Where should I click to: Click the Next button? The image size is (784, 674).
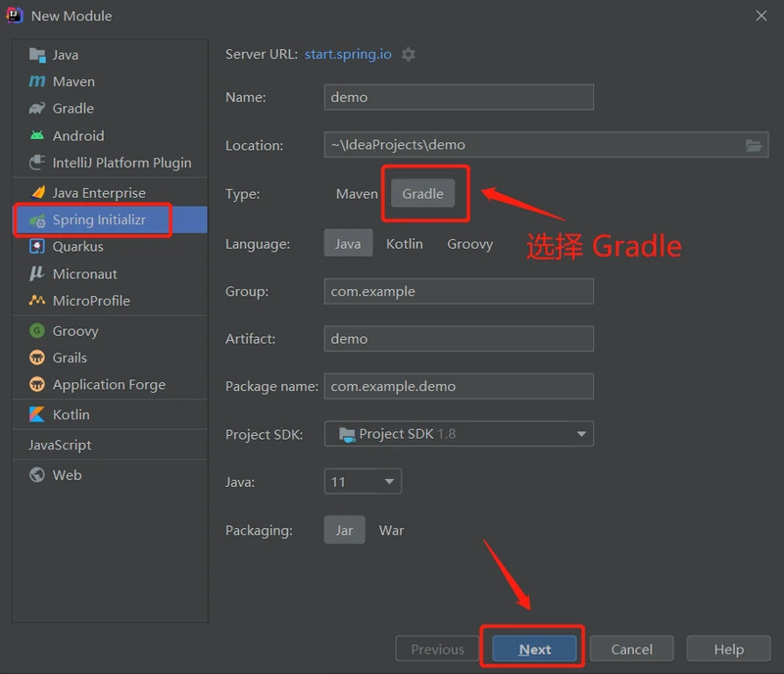tap(534, 649)
